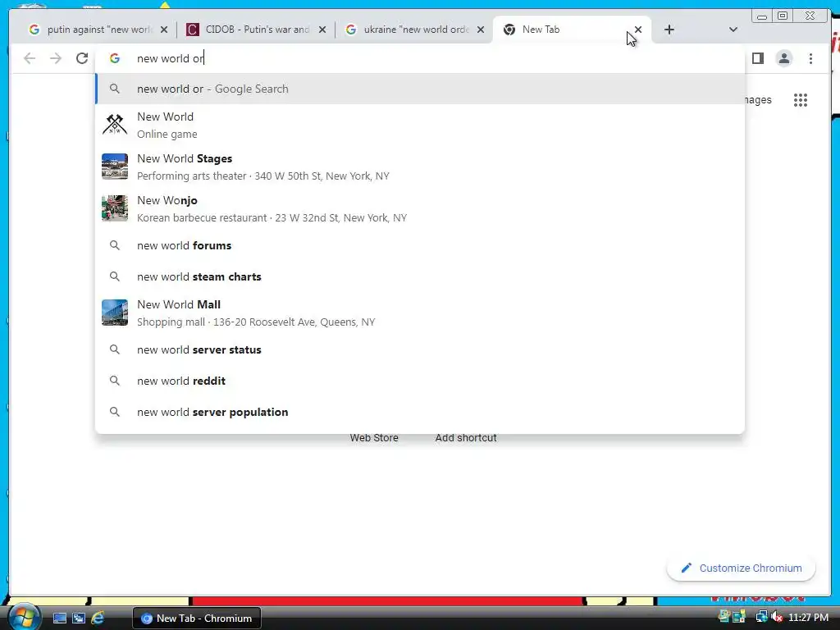Image resolution: width=840 pixels, height=630 pixels.
Task: Reload the page with the refresh icon
Action: point(82,58)
